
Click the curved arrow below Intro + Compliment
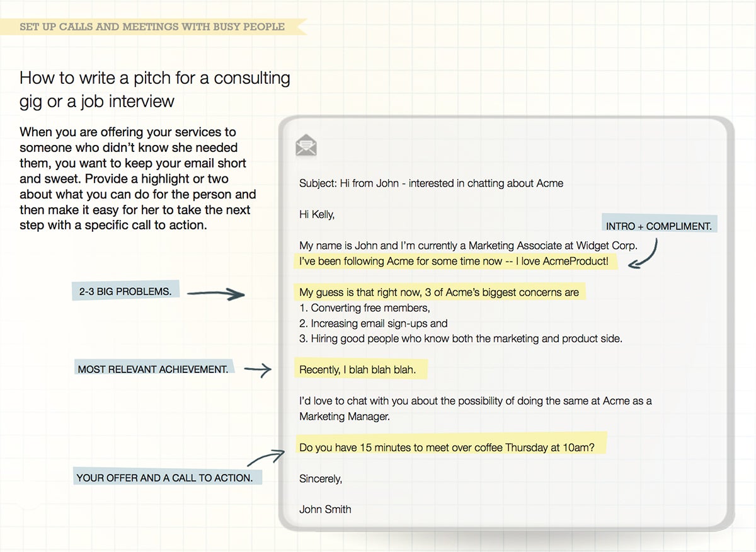click(648, 255)
